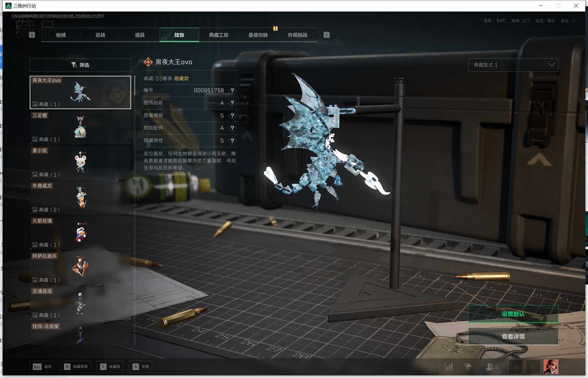Click the Q previous-tab key icon
The height and width of the screenshot is (378, 588).
coord(32,35)
